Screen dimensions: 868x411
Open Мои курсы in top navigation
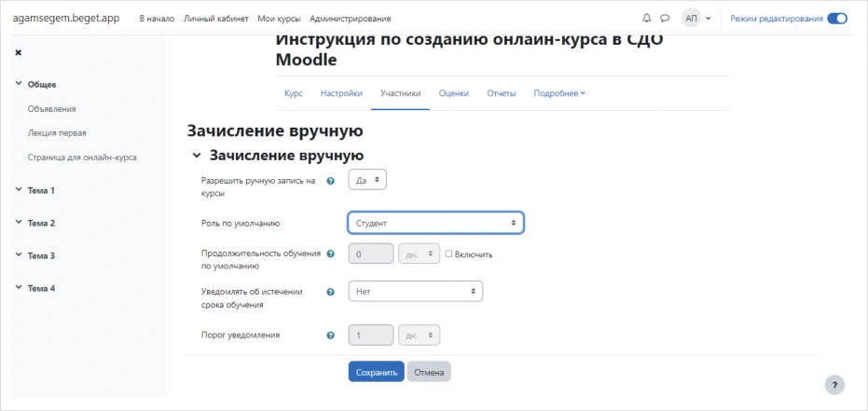pyautogui.click(x=279, y=19)
